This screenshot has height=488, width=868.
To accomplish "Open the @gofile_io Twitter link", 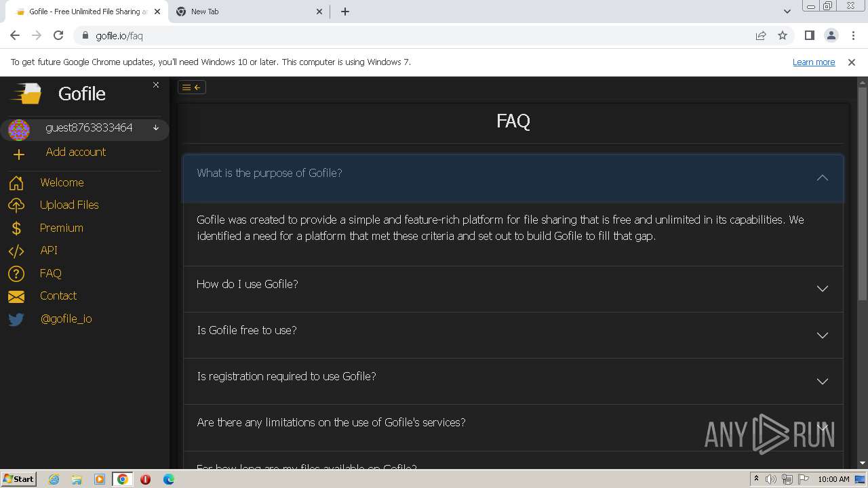I will (66, 319).
